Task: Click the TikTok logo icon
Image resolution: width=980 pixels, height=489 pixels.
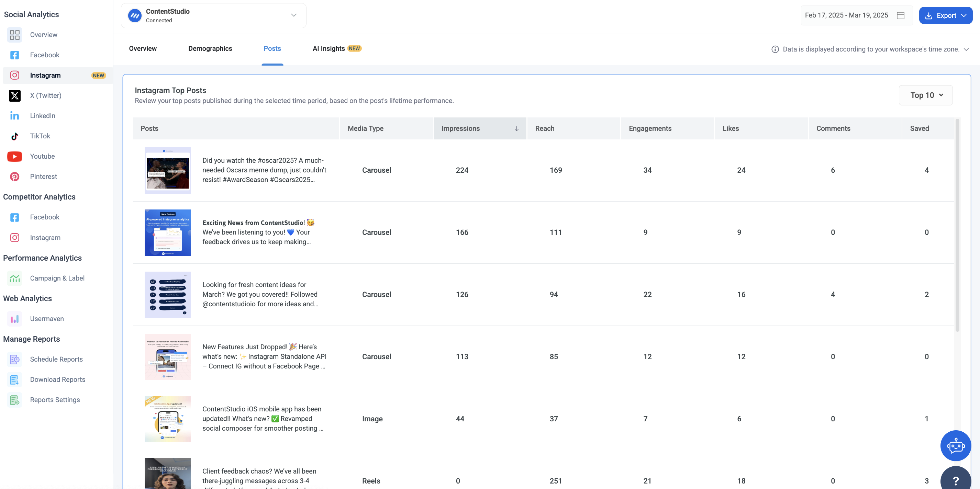Action: (x=14, y=136)
